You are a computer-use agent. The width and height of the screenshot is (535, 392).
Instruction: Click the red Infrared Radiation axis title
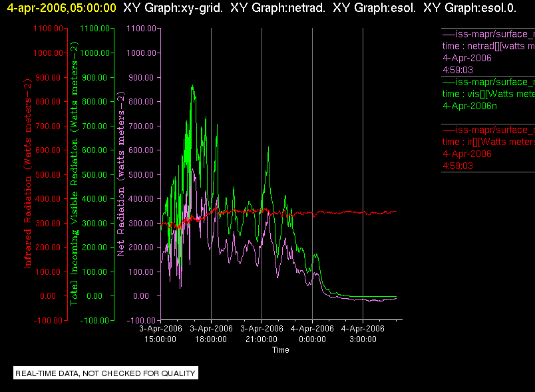(28, 174)
